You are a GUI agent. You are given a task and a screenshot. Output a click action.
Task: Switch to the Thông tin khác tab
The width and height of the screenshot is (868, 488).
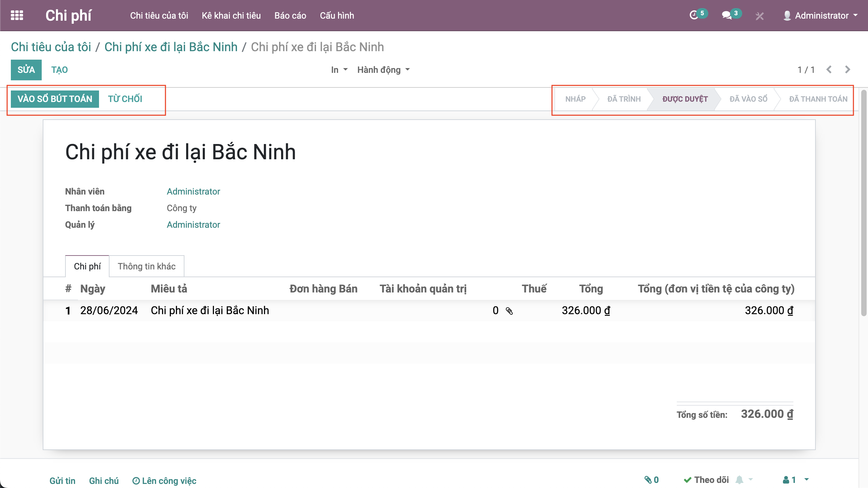click(146, 266)
